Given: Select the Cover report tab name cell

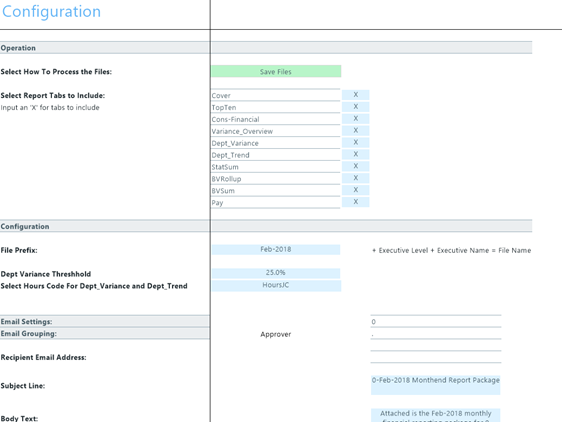Looking at the screenshot, I should 276,95.
